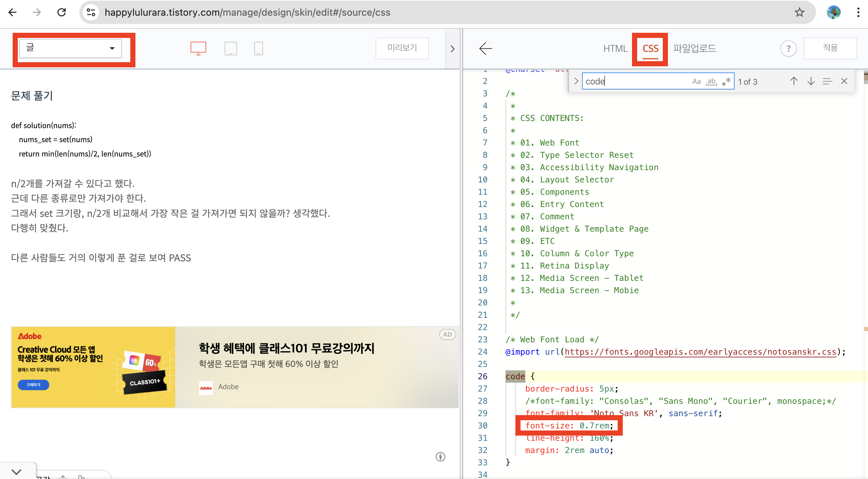This screenshot has height=479, width=868.
Task: Select mobile preview mode icon
Action: (259, 48)
